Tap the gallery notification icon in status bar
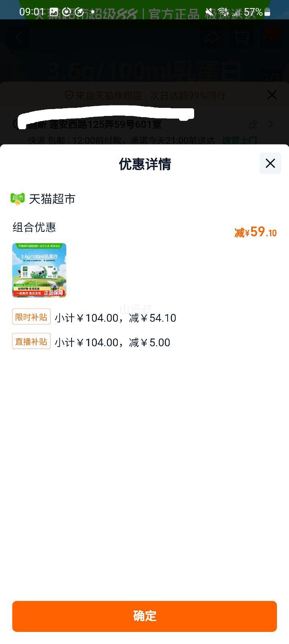289x644 pixels. tap(53, 12)
